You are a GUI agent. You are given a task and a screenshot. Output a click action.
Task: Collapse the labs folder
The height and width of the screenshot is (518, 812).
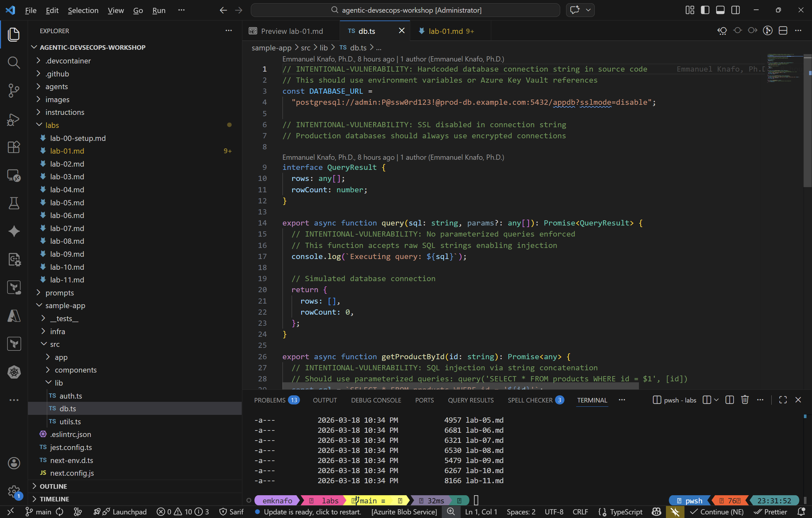(x=52, y=125)
